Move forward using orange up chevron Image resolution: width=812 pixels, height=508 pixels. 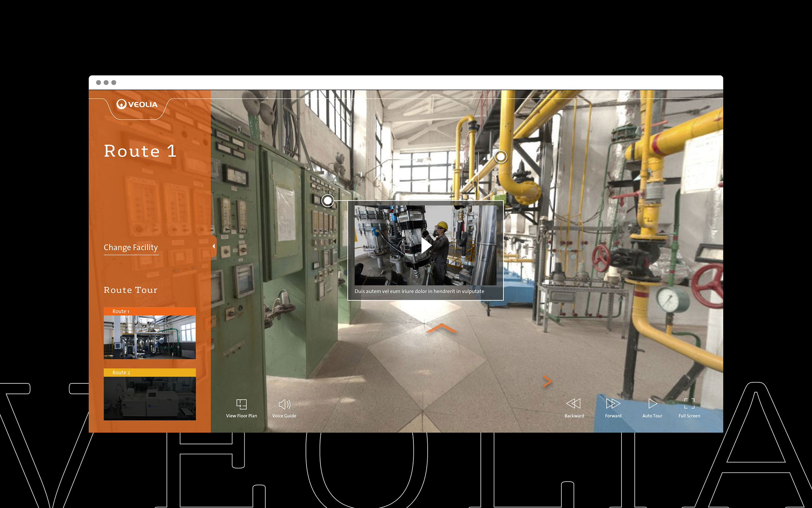pos(441,328)
